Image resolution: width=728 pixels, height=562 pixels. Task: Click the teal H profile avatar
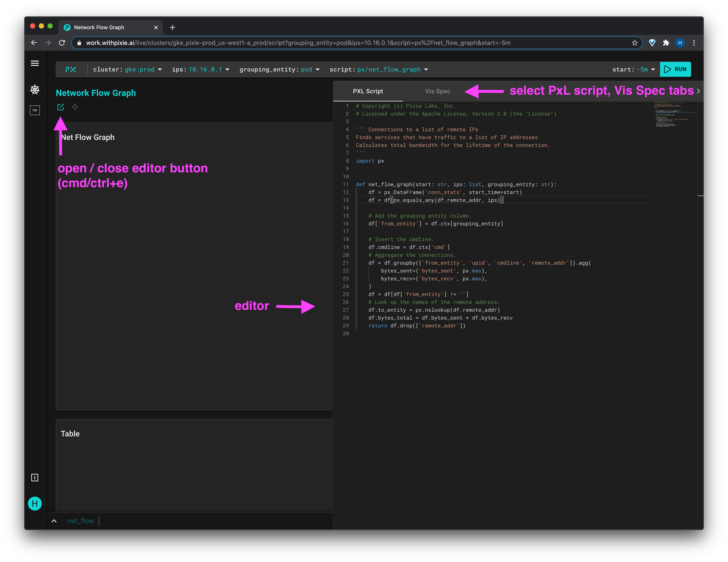pos(35,504)
